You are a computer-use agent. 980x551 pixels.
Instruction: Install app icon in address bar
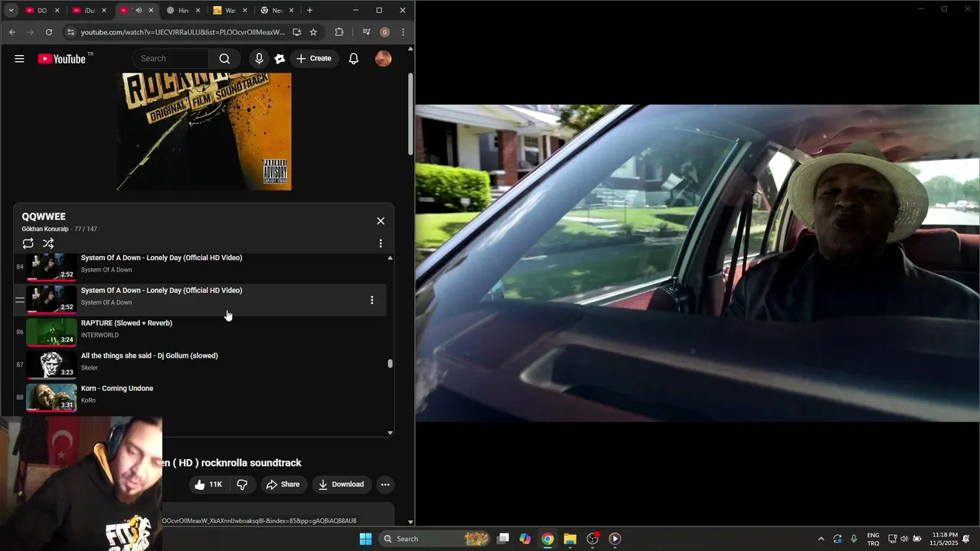[297, 32]
